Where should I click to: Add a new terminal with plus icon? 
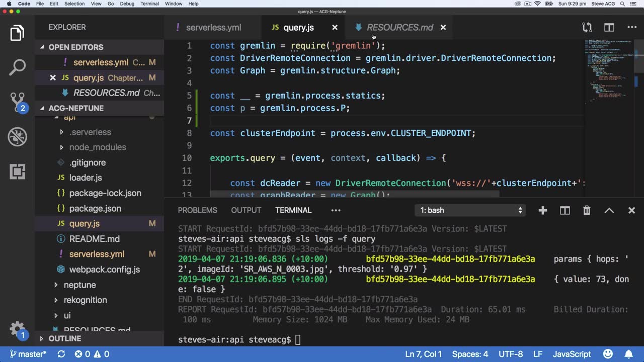(x=542, y=211)
